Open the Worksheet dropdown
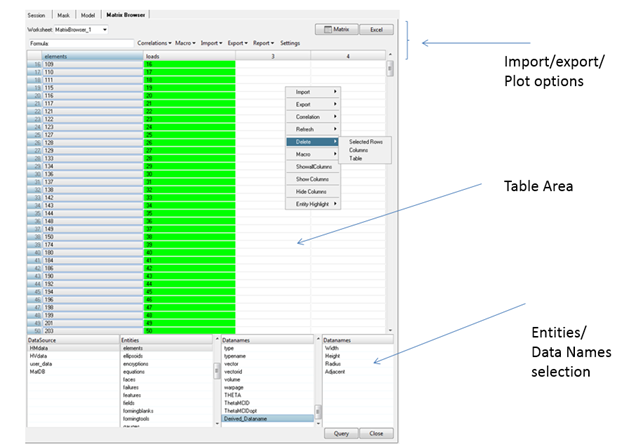624x446 pixels. tap(105, 29)
